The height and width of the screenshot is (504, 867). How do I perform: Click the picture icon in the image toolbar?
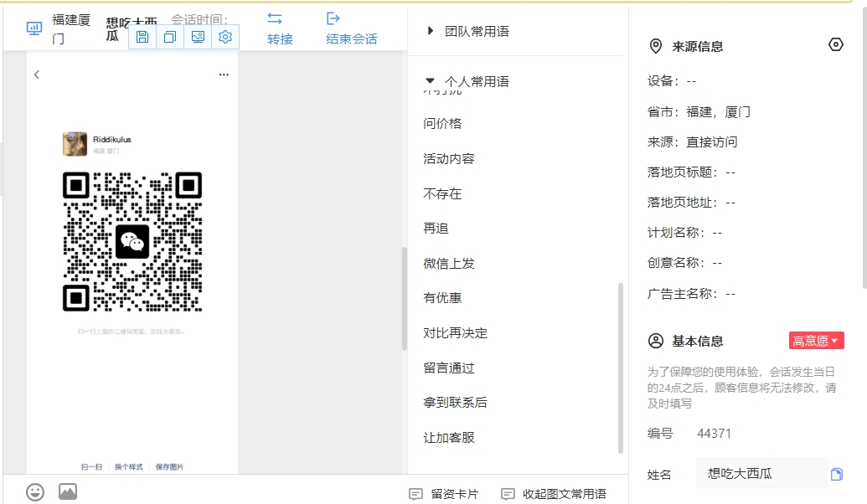click(198, 37)
